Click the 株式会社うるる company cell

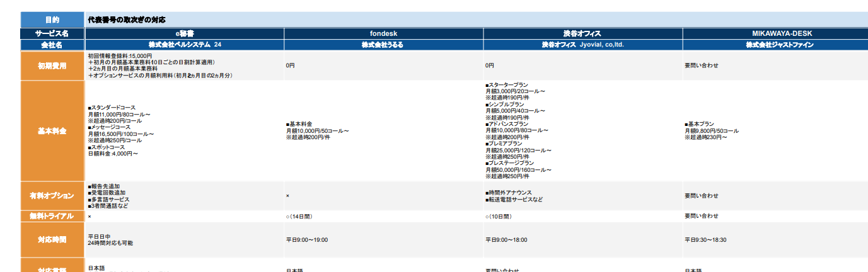pos(383,45)
